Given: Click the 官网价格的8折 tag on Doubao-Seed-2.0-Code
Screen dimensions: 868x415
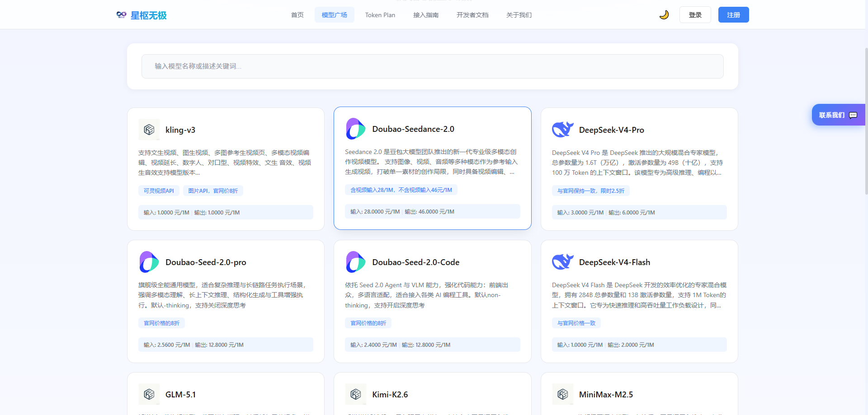Looking at the screenshot, I should click(x=368, y=323).
